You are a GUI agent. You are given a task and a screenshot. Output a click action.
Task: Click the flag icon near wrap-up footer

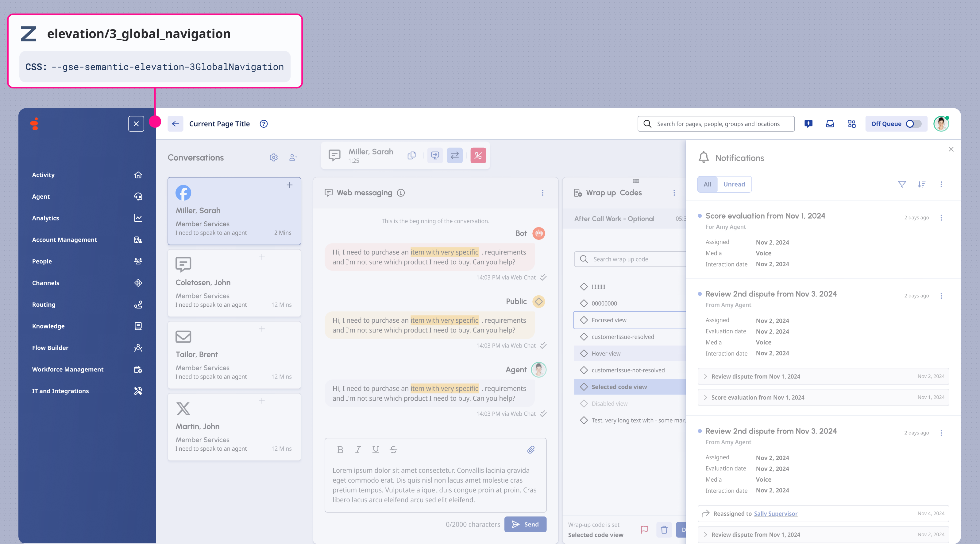click(x=644, y=530)
